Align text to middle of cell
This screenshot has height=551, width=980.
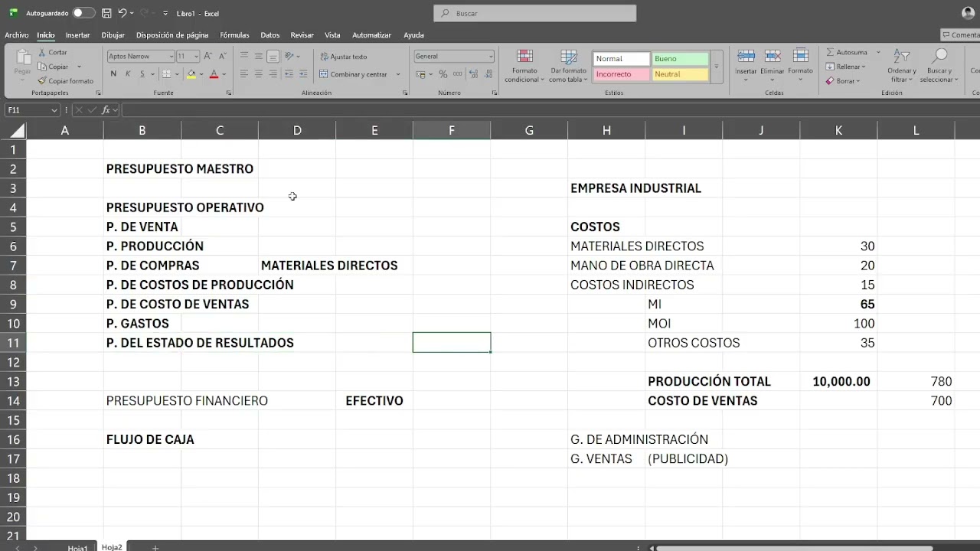[x=259, y=56]
